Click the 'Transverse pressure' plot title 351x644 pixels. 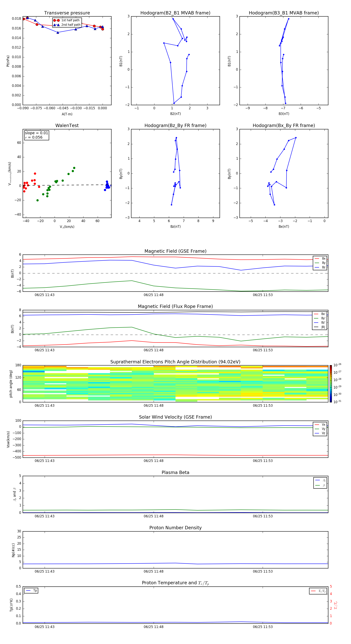pyautogui.click(x=67, y=13)
